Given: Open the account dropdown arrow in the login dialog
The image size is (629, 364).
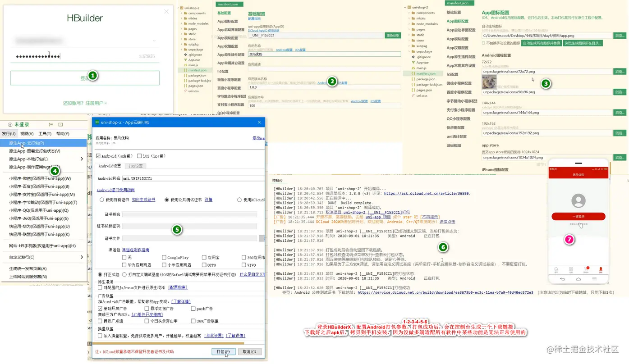Looking at the screenshot, I should tap(155, 41).
